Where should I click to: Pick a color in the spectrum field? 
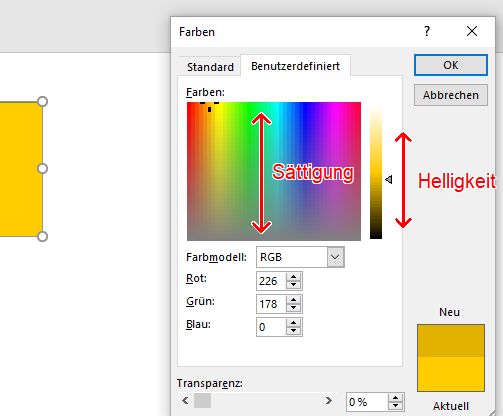tap(274, 171)
